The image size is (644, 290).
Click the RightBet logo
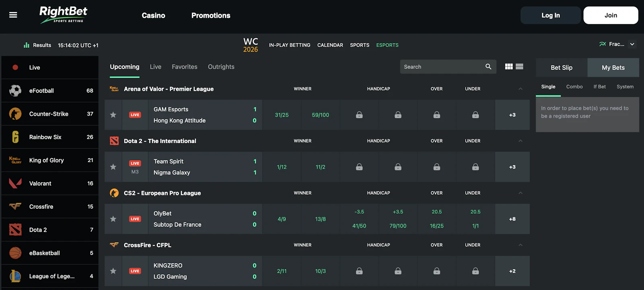coord(63,15)
